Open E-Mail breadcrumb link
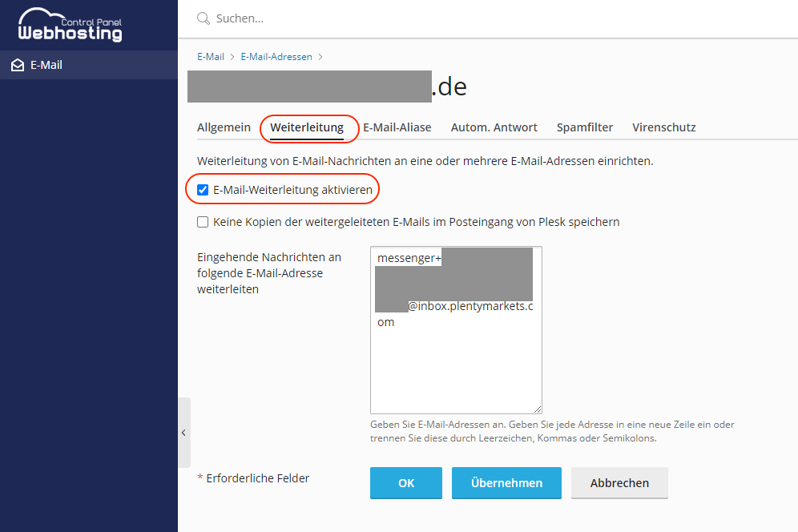Image resolution: width=798 pixels, height=532 pixels. pyautogui.click(x=211, y=57)
